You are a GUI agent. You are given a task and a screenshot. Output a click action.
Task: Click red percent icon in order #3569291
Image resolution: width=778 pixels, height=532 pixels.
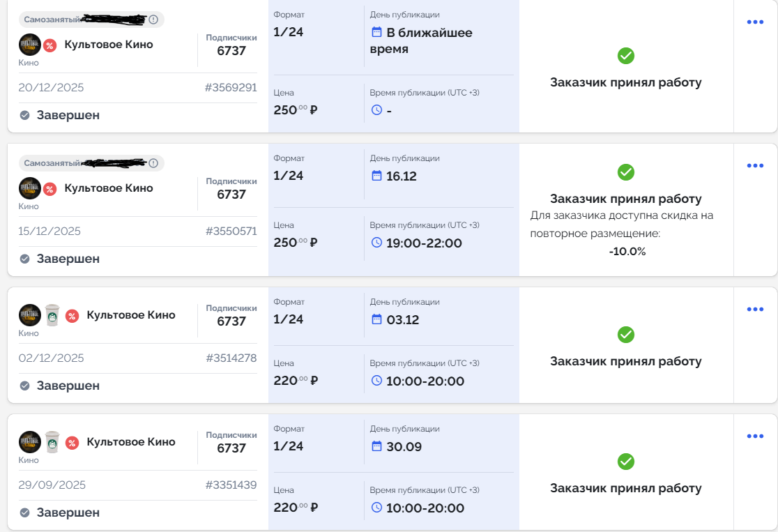pyautogui.click(x=50, y=45)
